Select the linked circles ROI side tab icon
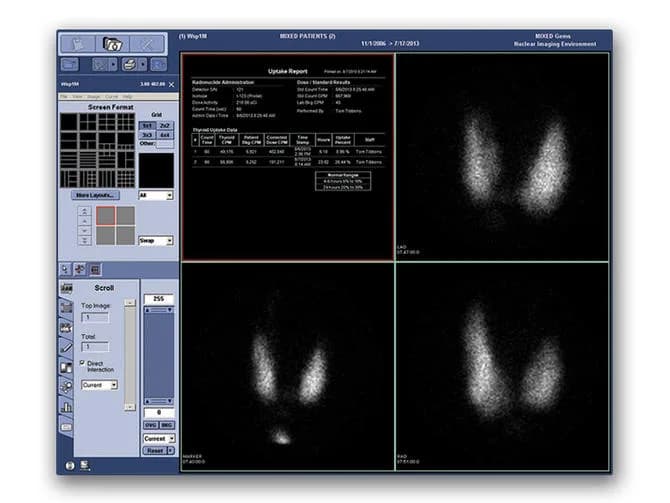 [66, 387]
